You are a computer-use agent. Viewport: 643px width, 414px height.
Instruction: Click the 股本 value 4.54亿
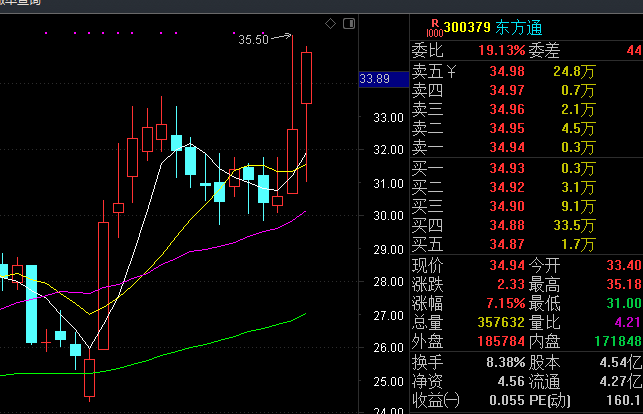[620, 362]
